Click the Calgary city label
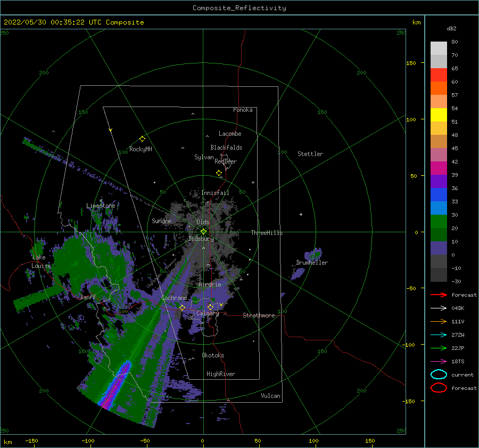This screenshot has height=448, width=479. (208, 313)
